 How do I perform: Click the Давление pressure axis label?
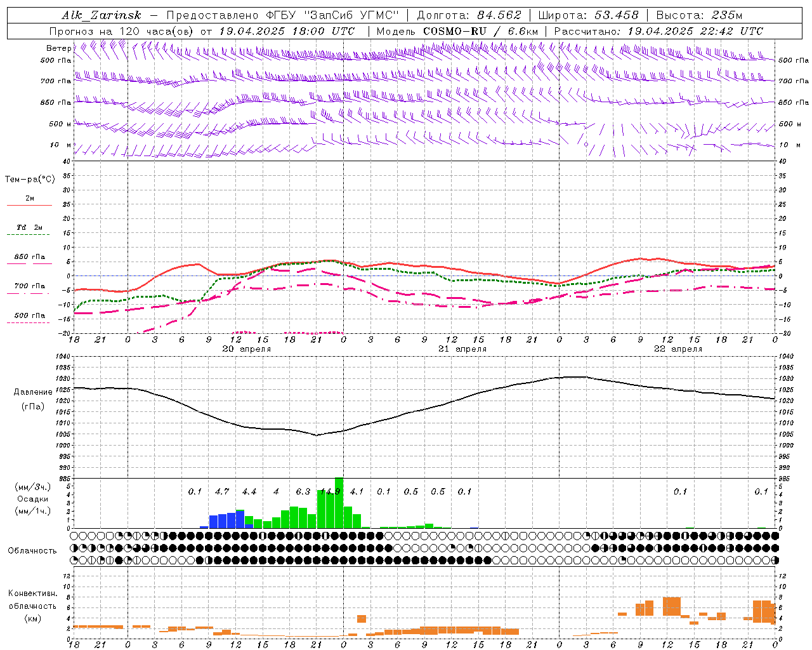point(33,392)
